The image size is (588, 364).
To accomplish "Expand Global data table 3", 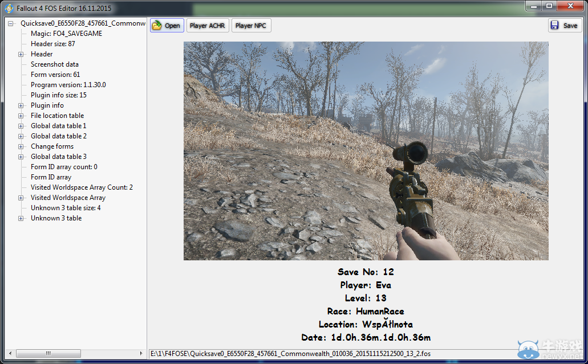I will pyautogui.click(x=21, y=157).
